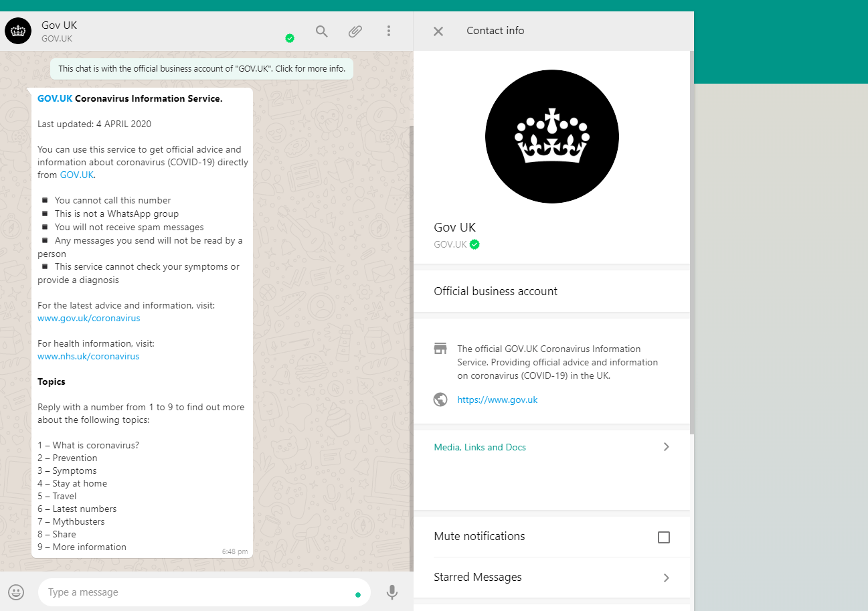Enable Mute notifications checkbox

point(663,537)
